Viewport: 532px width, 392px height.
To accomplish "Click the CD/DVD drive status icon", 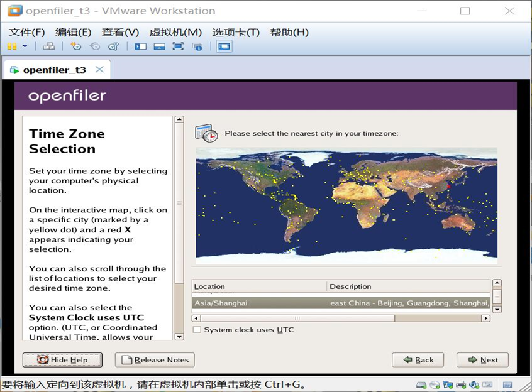I will [x=435, y=384].
